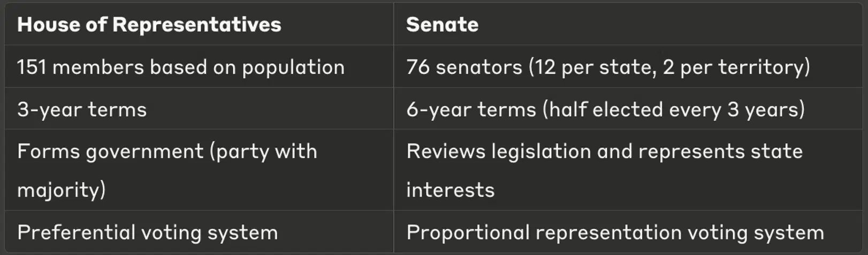Select the 151 members based on population cell
This screenshot has height=255, width=868.
[x=199, y=66]
